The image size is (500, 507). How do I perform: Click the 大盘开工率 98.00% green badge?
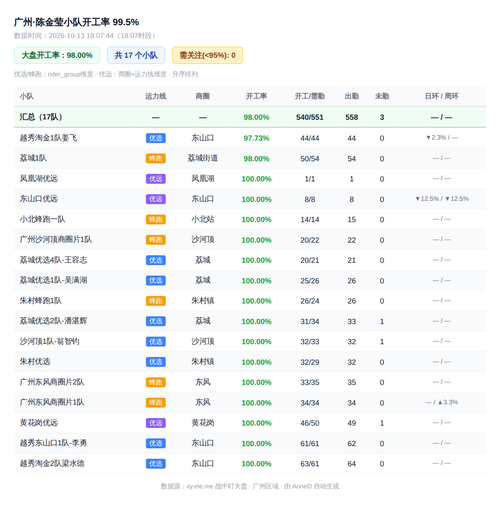(x=57, y=55)
